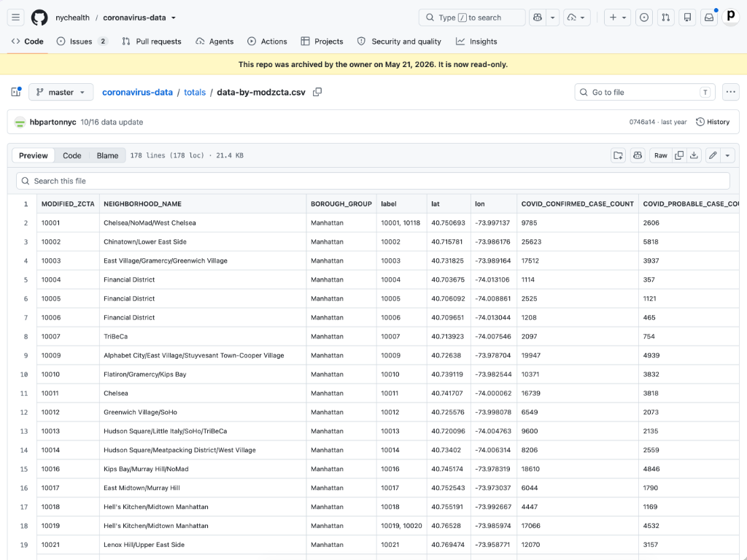
Task: Open the issues icon in header
Action: [644, 17]
